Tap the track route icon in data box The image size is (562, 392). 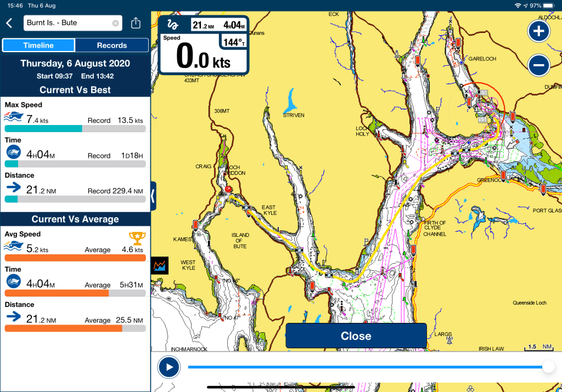173,25
